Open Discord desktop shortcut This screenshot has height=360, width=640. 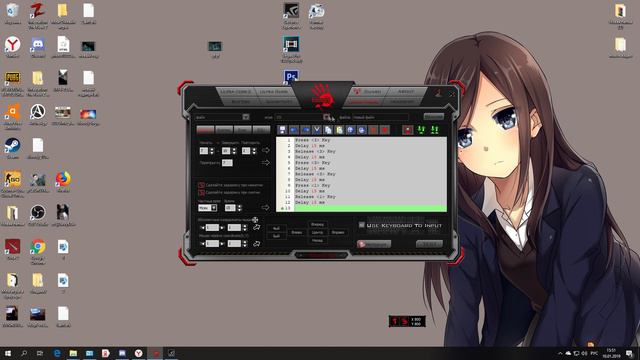38,47
